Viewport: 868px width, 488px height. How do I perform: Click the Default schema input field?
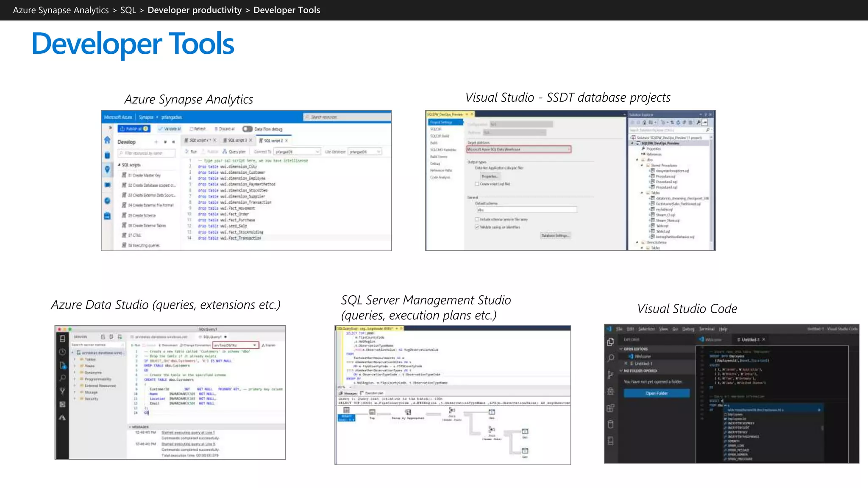pyautogui.click(x=527, y=210)
